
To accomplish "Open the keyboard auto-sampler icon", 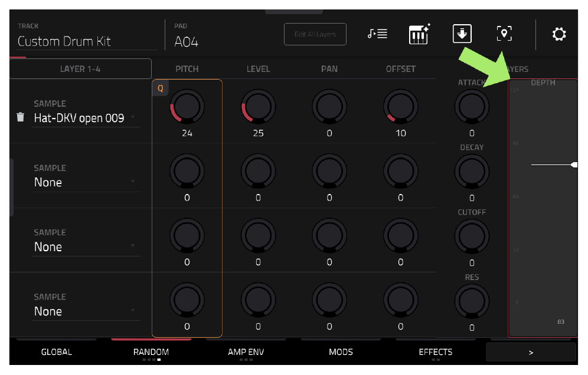I will [x=419, y=34].
